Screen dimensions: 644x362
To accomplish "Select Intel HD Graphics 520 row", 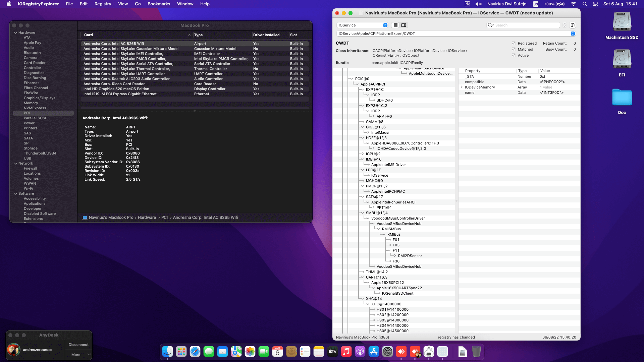I will pos(116,89).
